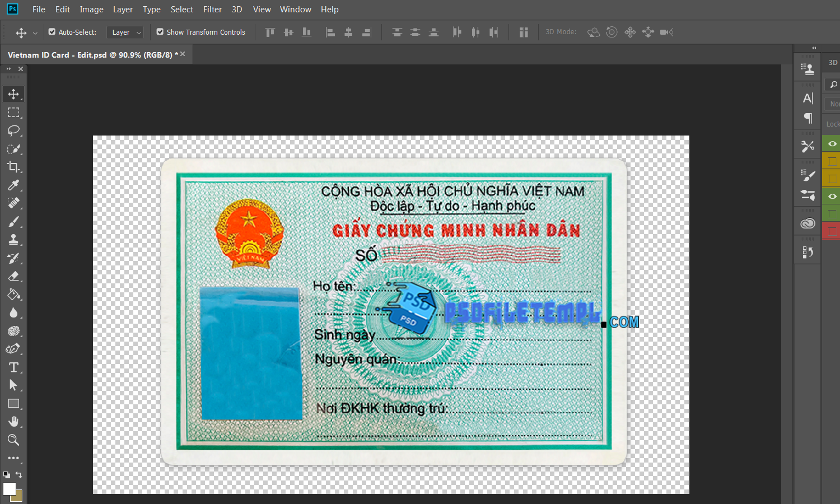Select the Move tool
This screenshot has width=840, height=504.
[13, 94]
